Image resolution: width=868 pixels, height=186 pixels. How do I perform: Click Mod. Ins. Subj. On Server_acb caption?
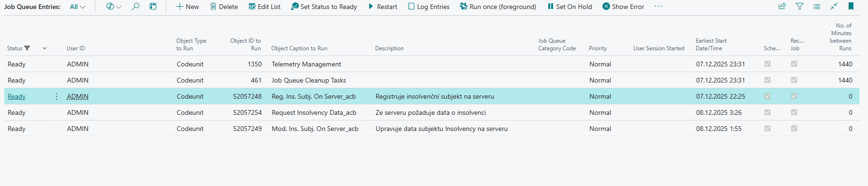tap(315, 129)
